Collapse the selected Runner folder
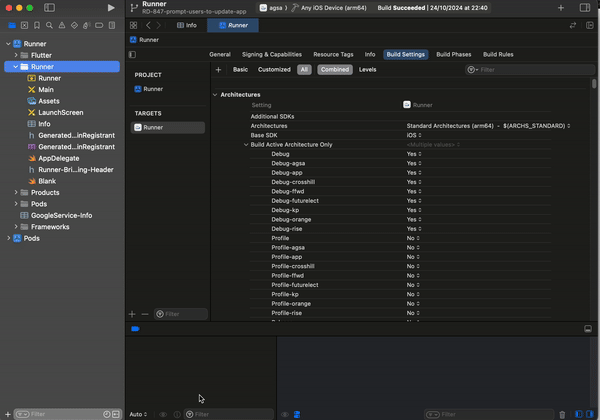600x420 pixels. tap(16, 67)
